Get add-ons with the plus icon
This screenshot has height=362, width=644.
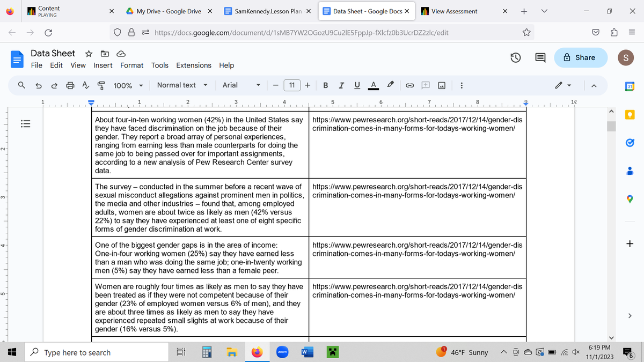tap(630, 244)
